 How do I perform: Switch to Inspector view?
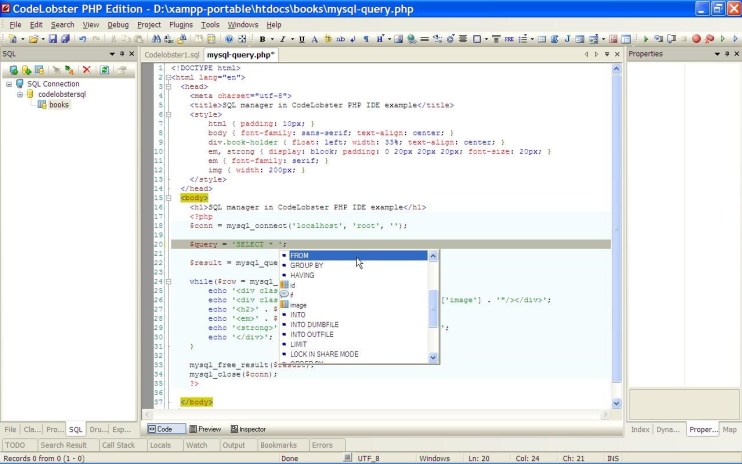(x=248, y=429)
